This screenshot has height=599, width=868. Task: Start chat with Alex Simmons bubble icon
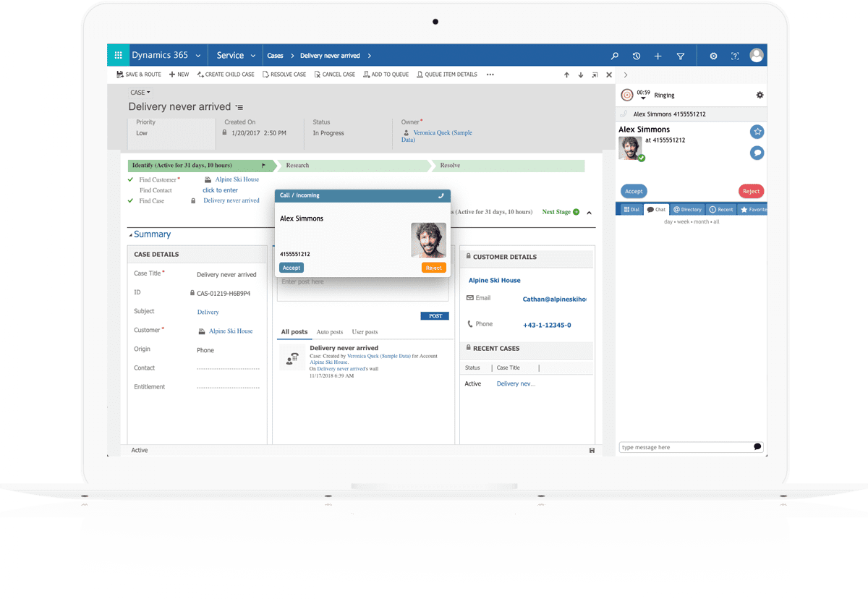757,153
